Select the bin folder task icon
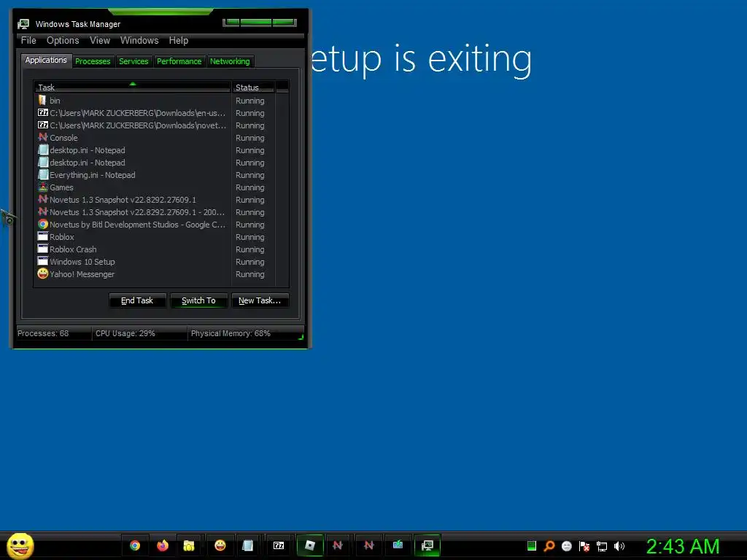Screen dimensions: 747x560 point(42,101)
